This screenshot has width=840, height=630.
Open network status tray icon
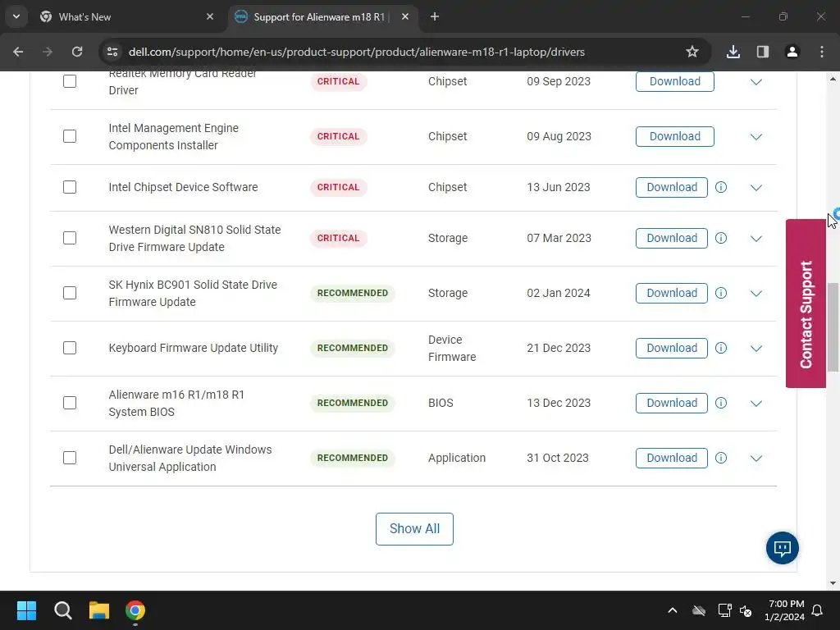[x=724, y=610]
